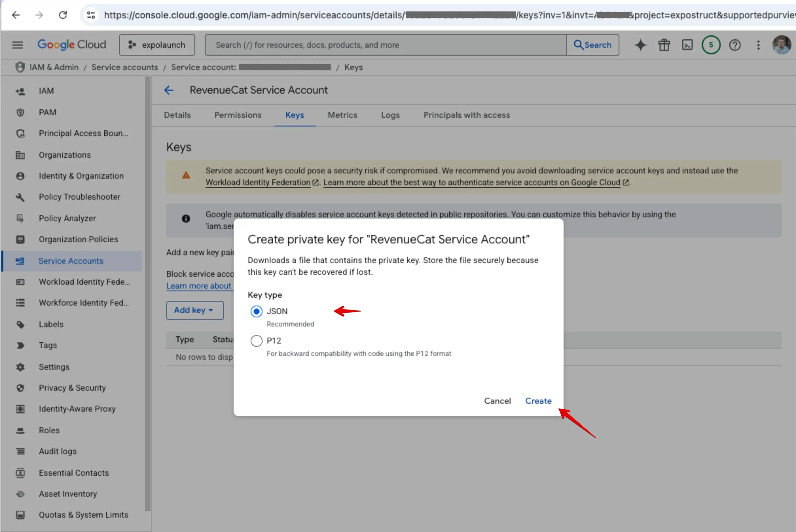This screenshot has height=532, width=796.
Task: Reload the page with the refresh icon
Action: coord(63,15)
